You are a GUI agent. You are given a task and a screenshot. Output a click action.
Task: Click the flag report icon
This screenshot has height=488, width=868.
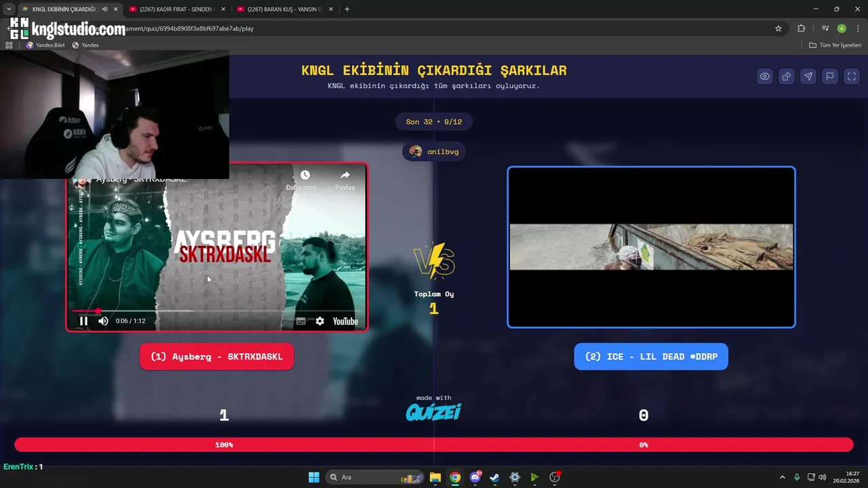830,77
